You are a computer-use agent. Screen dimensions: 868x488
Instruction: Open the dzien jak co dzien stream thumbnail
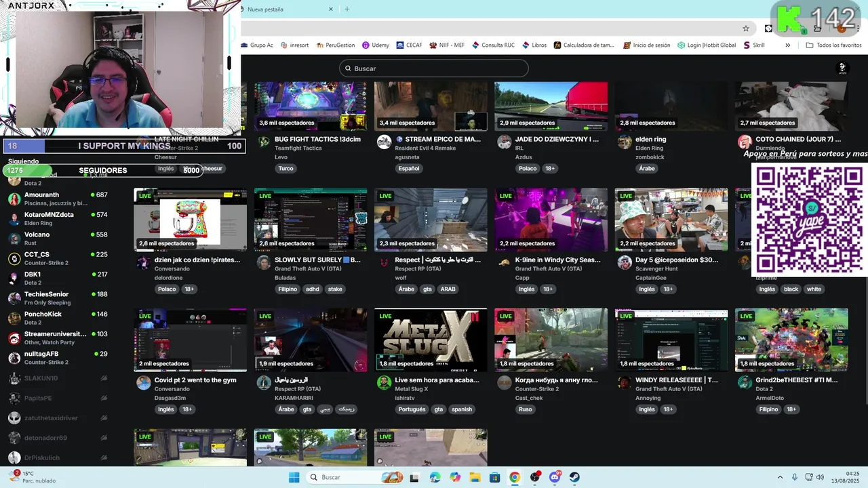(x=191, y=220)
